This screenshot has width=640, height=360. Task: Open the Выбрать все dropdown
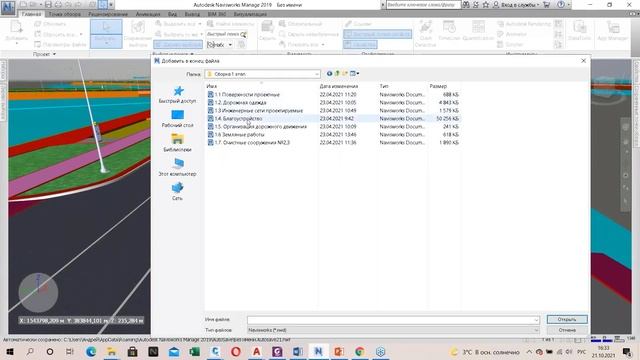pos(200,24)
